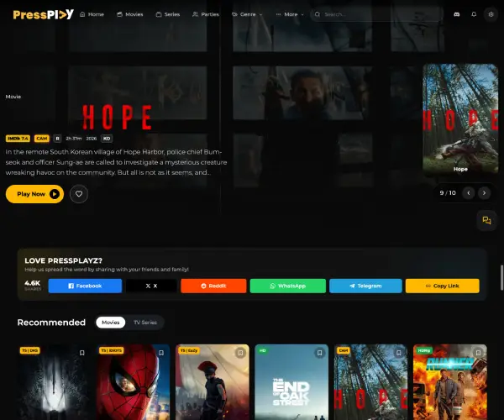Viewport: 504px width, 420px height.
Task: Bookmark the Roman soldier poster
Action: pos(240,353)
